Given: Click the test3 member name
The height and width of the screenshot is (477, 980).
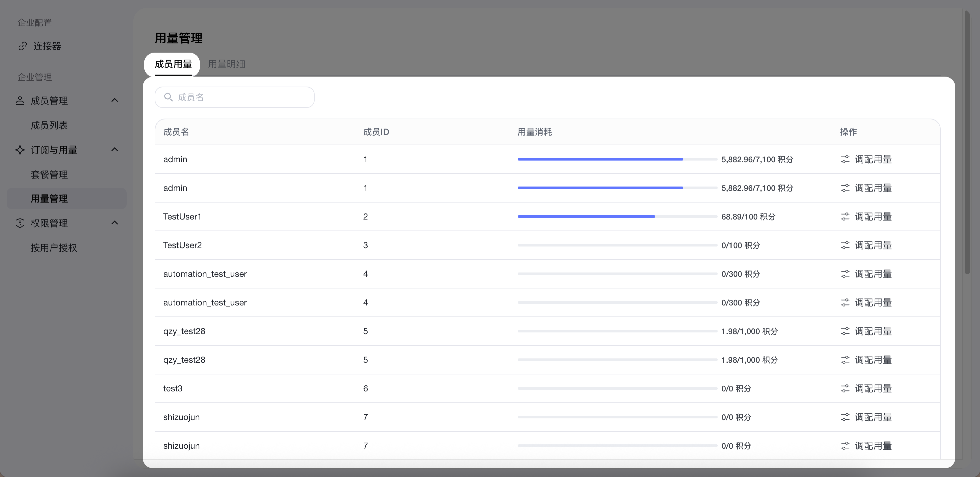Looking at the screenshot, I should (x=173, y=388).
